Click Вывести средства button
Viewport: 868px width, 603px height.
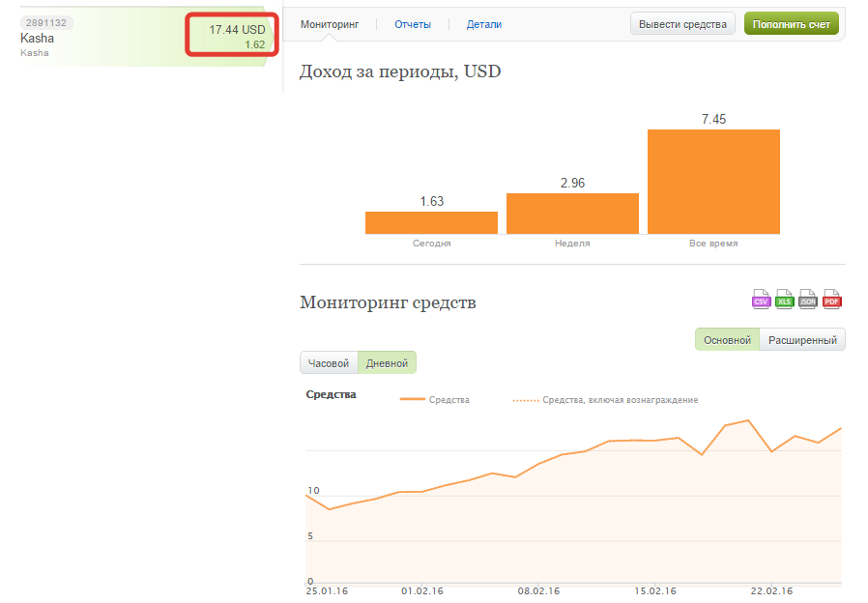click(x=682, y=24)
